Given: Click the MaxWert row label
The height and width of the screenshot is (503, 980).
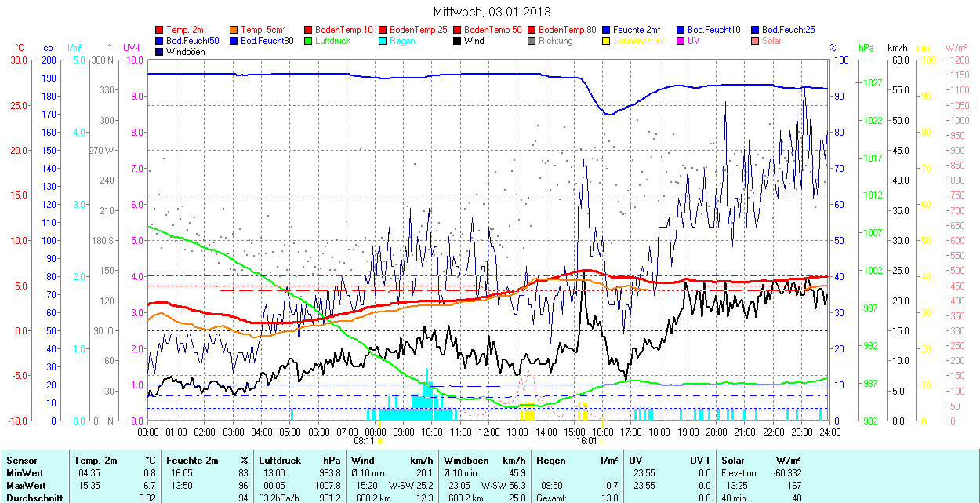Looking at the screenshot, I should click(x=25, y=486).
